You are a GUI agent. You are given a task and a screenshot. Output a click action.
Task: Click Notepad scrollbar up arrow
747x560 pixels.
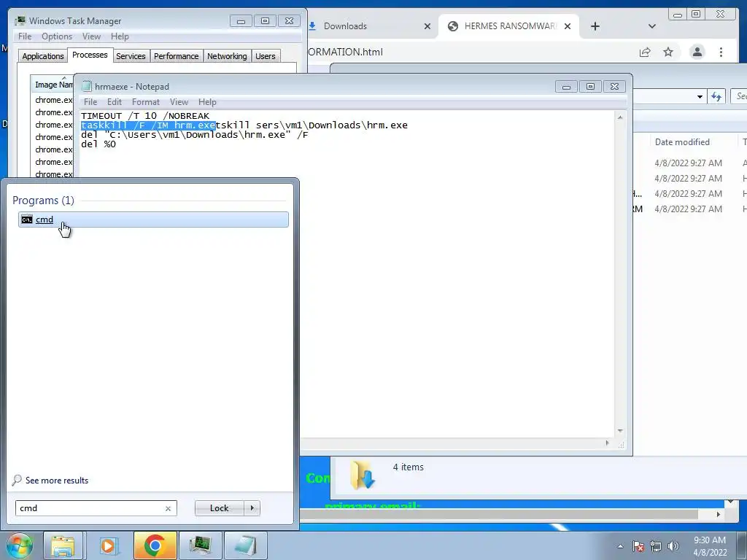click(620, 117)
